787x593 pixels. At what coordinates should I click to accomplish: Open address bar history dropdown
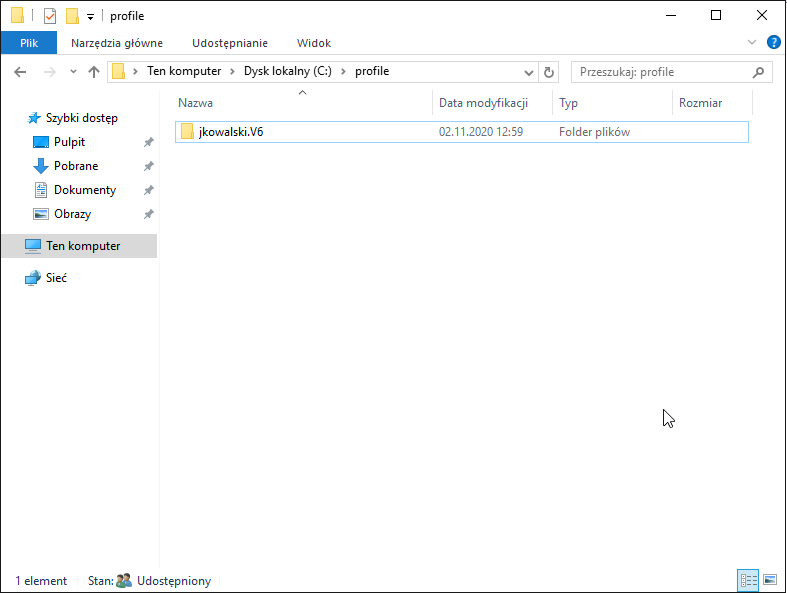tap(529, 72)
